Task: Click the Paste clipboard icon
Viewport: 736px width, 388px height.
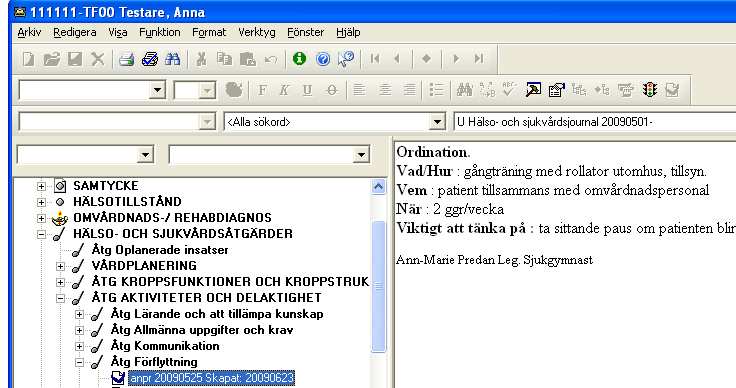Action: [x=247, y=59]
